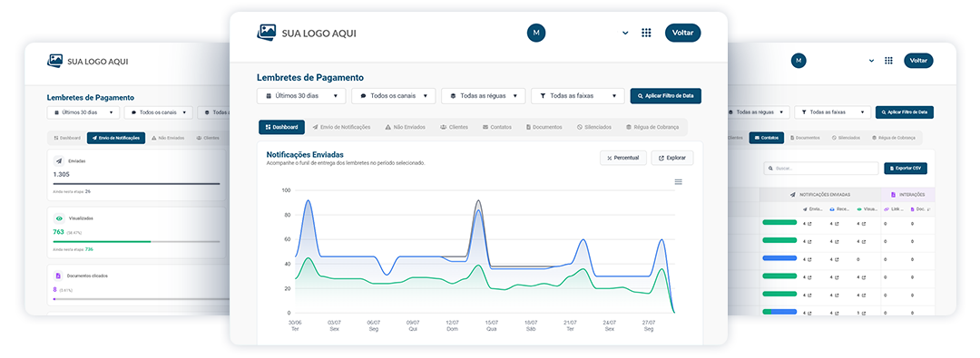Open Todas as faixas dropdown in right window
The width and height of the screenshot is (980, 358).
pyautogui.click(x=832, y=112)
